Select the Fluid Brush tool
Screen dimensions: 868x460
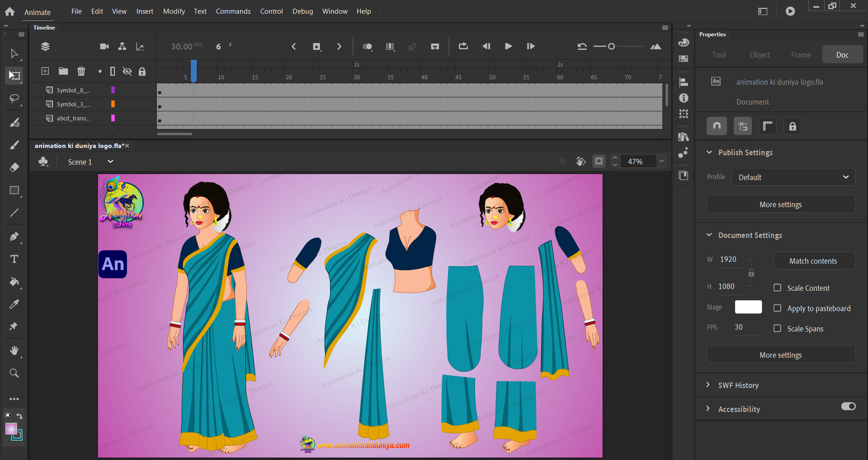14,122
